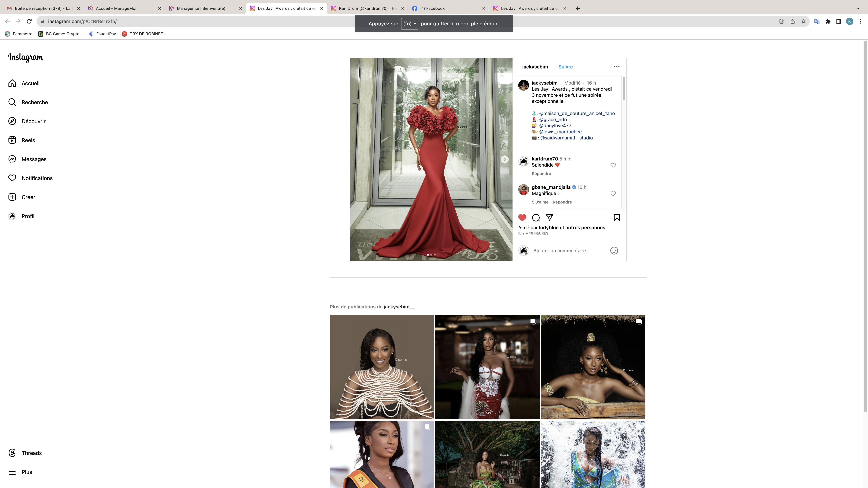Open the comment bubble icon on post

tap(536, 218)
